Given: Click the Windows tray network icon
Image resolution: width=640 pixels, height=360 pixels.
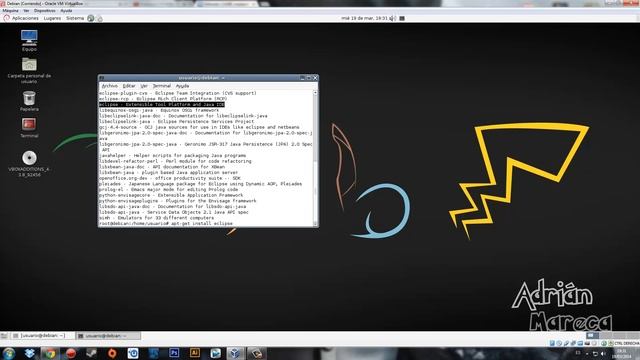Looking at the screenshot, I should (x=595, y=354).
